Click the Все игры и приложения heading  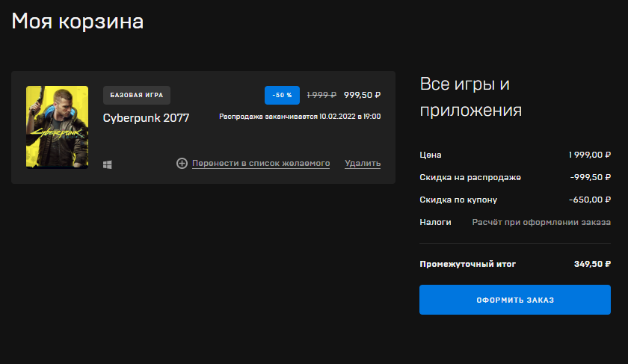point(470,97)
